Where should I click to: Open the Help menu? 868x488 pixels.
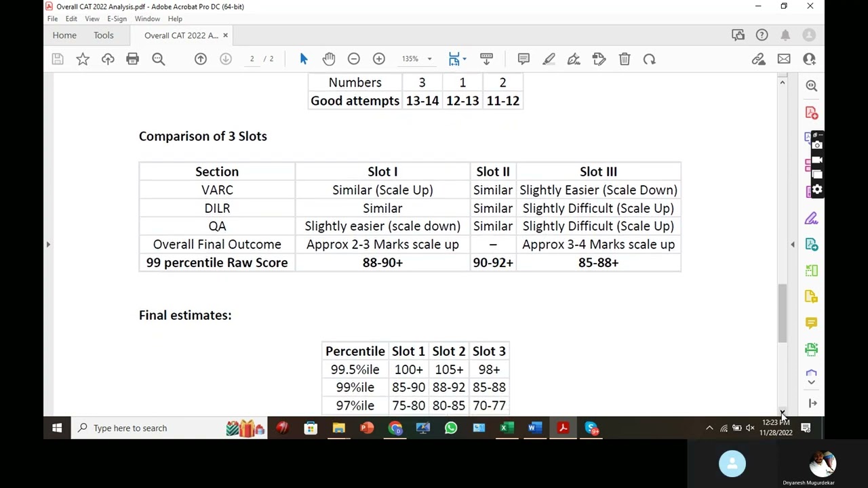coord(175,19)
